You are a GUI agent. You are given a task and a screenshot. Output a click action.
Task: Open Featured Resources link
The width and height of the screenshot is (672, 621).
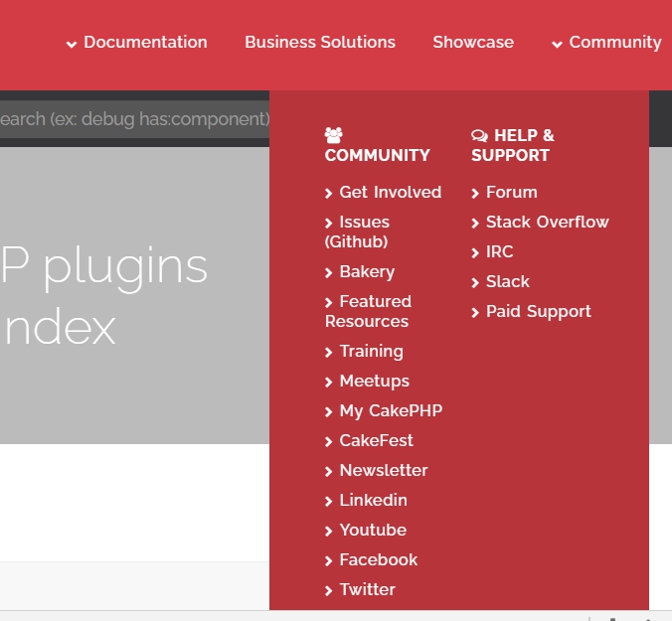368,311
